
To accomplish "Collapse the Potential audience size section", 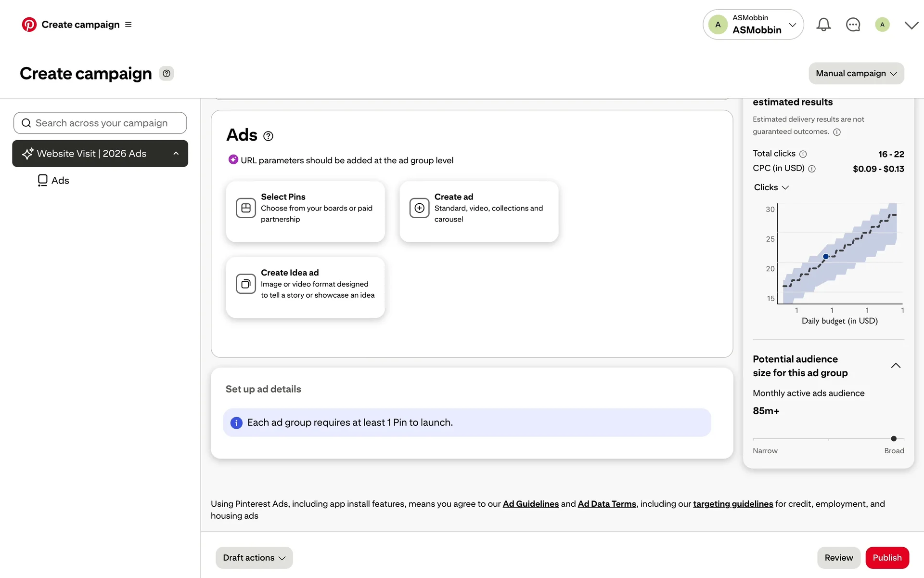I will click(x=896, y=366).
